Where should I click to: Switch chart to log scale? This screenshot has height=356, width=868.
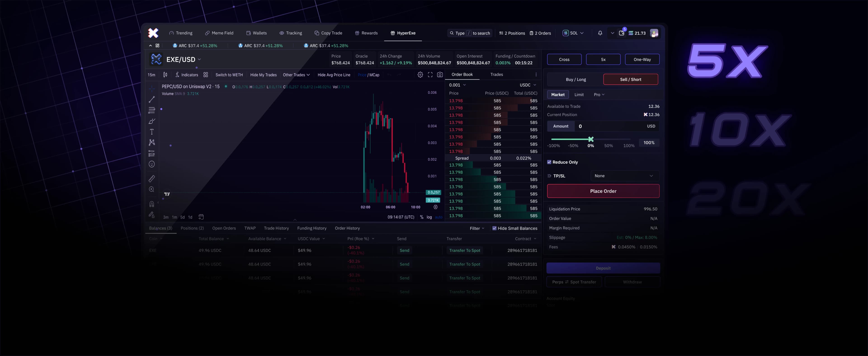[x=429, y=217]
